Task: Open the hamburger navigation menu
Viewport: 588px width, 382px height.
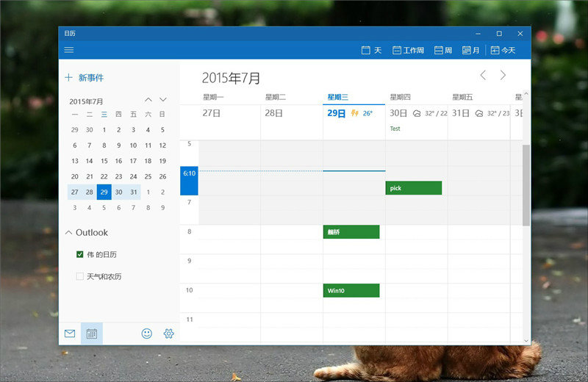Action: coord(68,50)
